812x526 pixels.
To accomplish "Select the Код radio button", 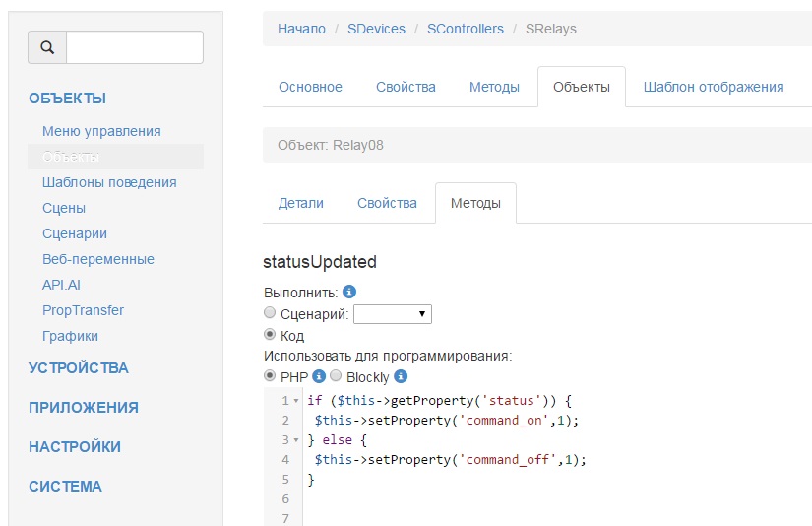I will (x=271, y=335).
